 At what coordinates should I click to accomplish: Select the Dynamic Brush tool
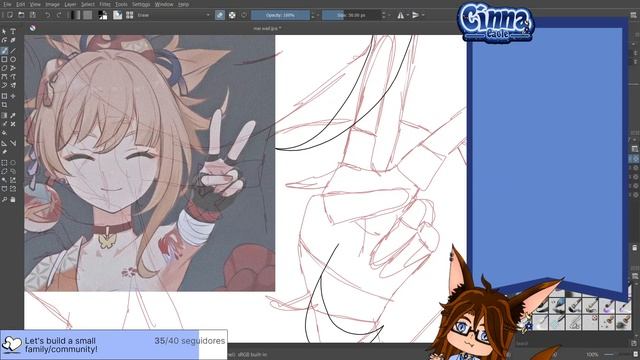pyautogui.click(x=4, y=86)
